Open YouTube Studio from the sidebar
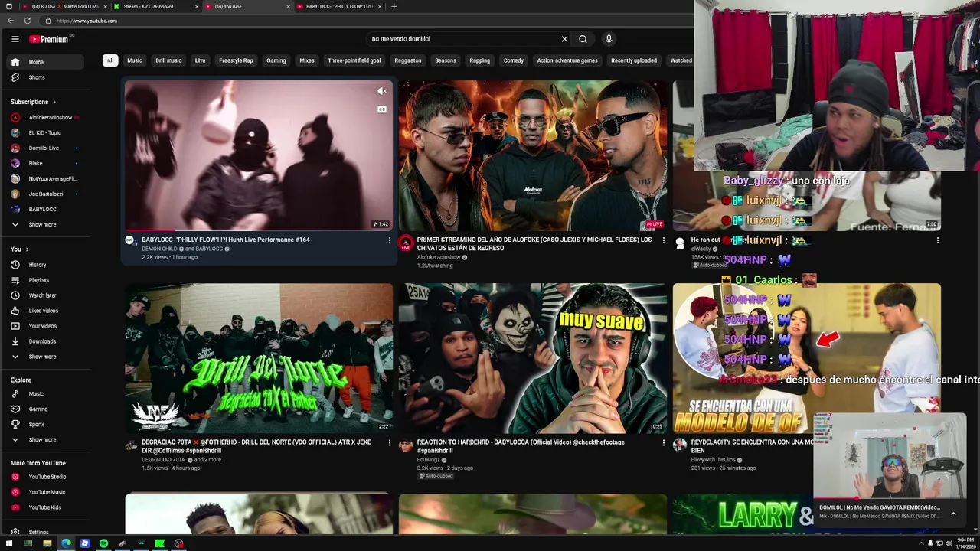Image resolution: width=980 pixels, height=551 pixels. click(x=45, y=477)
